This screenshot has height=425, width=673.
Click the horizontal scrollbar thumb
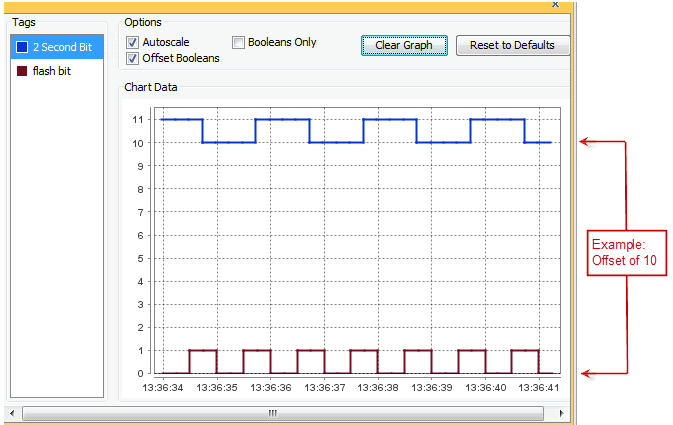point(270,412)
